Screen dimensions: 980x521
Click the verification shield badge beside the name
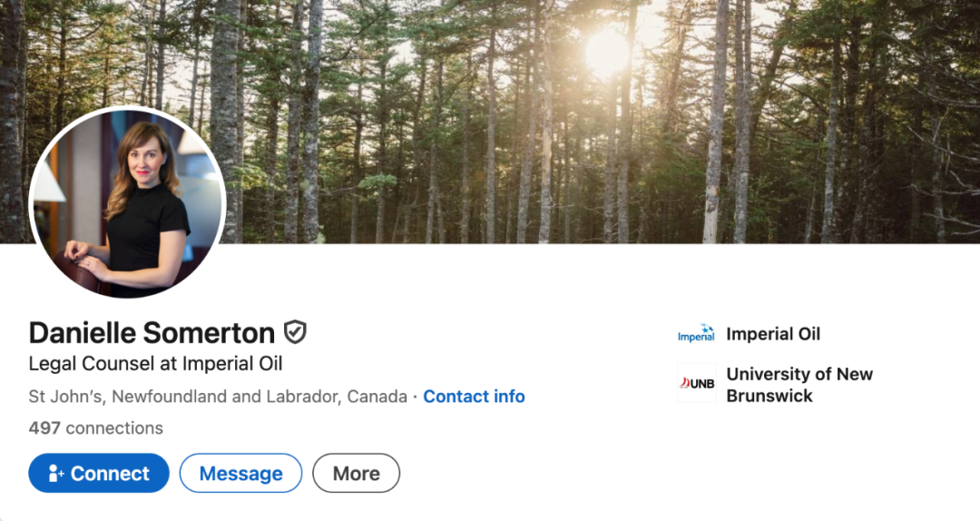[x=295, y=332]
